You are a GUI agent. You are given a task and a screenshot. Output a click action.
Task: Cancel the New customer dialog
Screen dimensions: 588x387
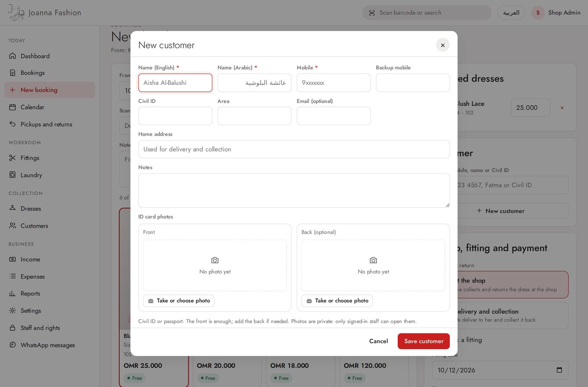coord(379,341)
